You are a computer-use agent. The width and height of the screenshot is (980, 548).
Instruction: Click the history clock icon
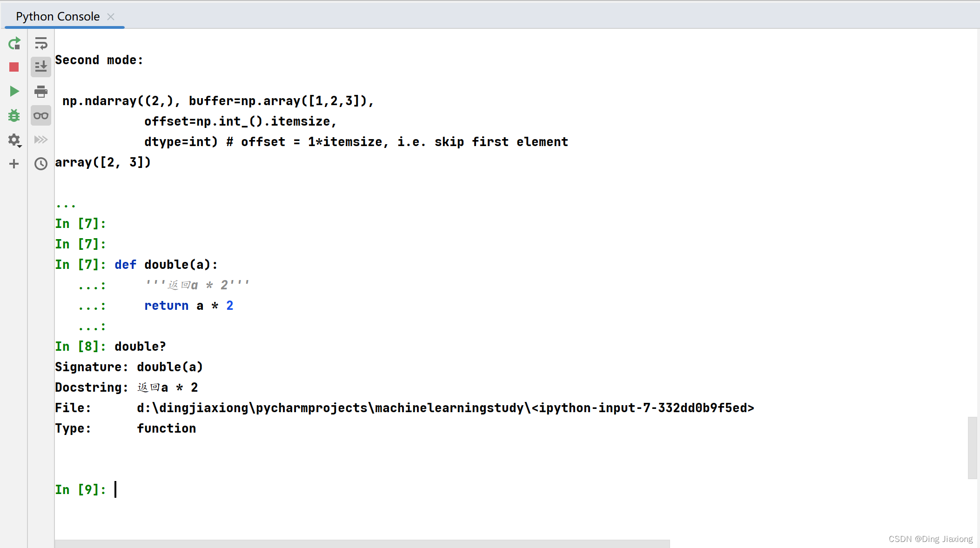[40, 164]
